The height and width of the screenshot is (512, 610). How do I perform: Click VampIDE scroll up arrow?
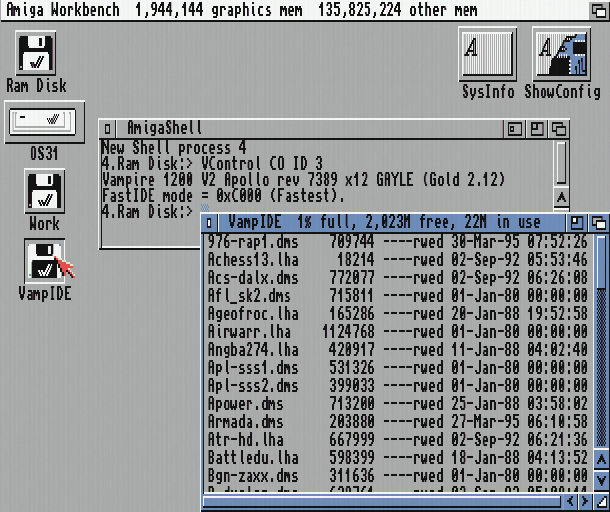(x=601, y=460)
